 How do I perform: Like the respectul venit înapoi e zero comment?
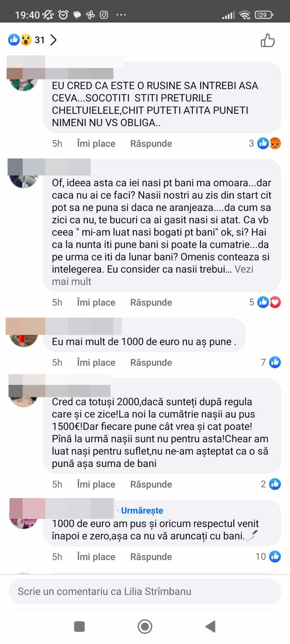(x=96, y=557)
